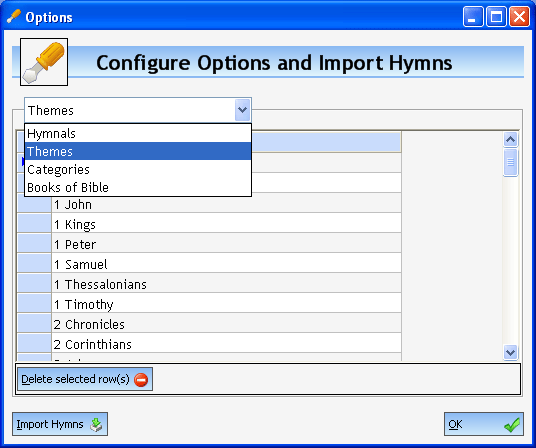Viewport: 536px width, 448px height.
Task: Click the screwdriver options icon in header
Action: pyautogui.click(x=44, y=62)
